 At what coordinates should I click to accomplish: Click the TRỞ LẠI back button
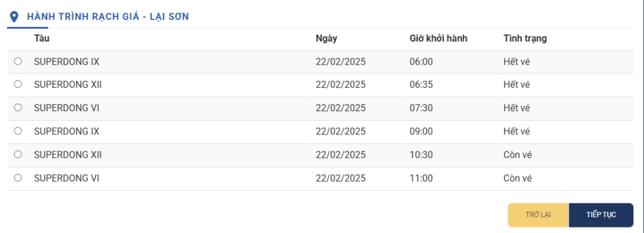(538, 215)
